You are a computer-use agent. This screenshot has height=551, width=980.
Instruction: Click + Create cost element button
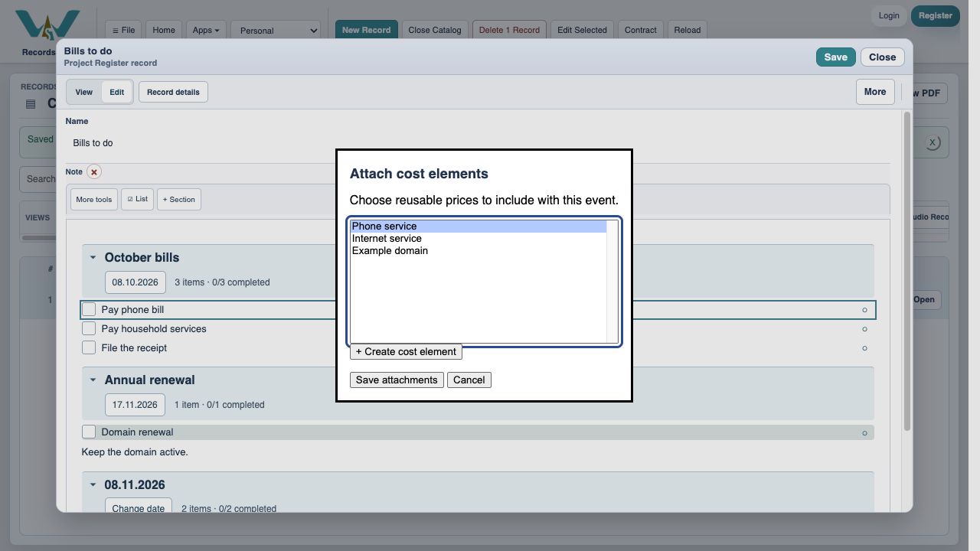pyautogui.click(x=406, y=352)
